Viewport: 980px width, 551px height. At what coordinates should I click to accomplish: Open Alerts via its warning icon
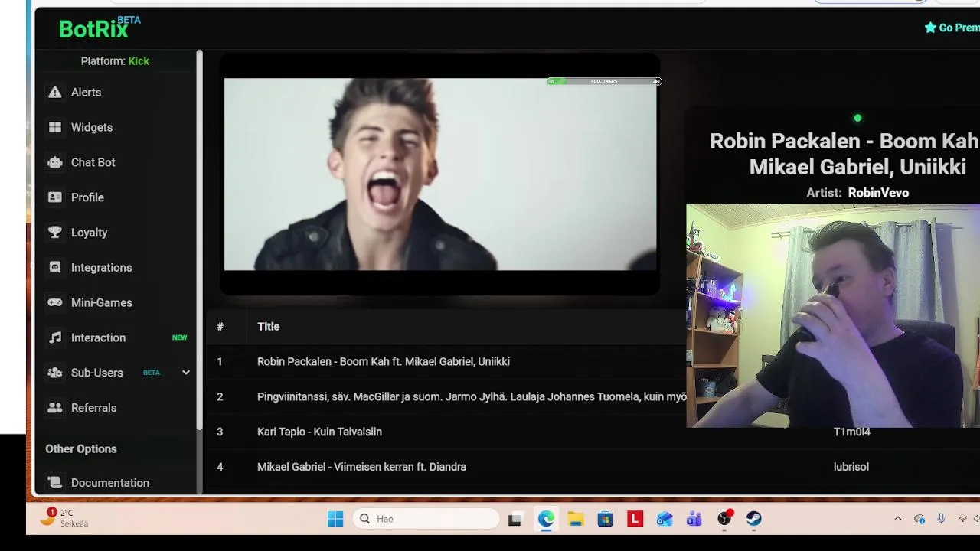54,92
